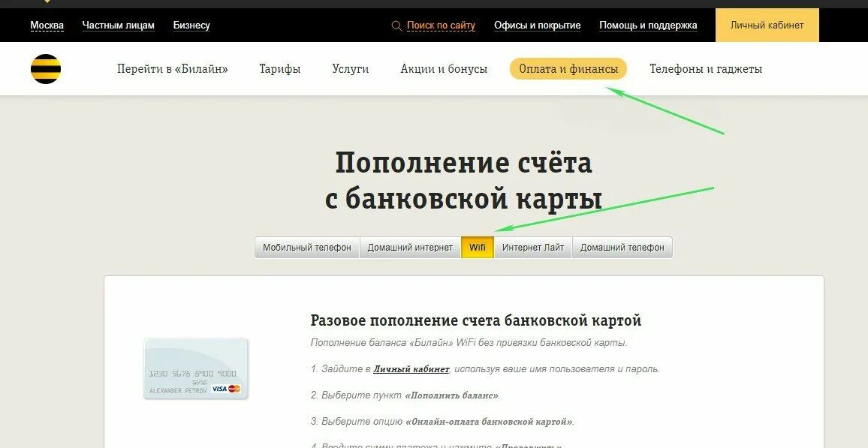Switch to Домашний интернет tab
The image size is (868, 448).
[x=410, y=247]
